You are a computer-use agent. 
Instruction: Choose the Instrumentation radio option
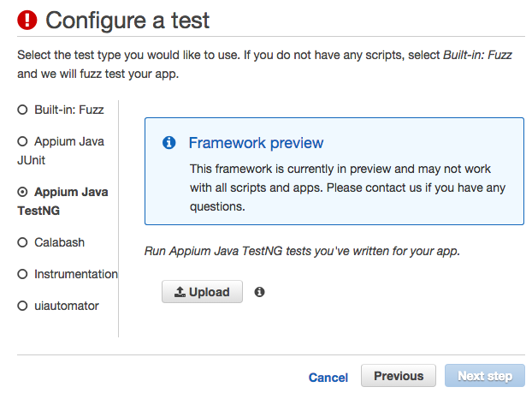22,274
